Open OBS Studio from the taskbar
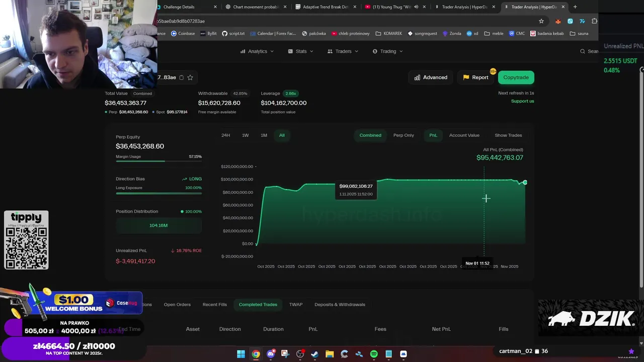Viewport: 644px width, 362px height. (x=300, y=354)
